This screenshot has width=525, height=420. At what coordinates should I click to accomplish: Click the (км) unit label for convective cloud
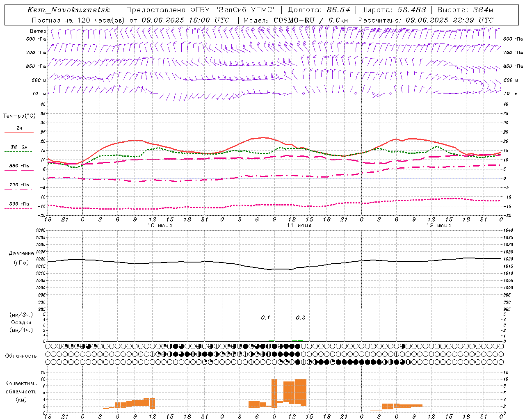point(21,400)
